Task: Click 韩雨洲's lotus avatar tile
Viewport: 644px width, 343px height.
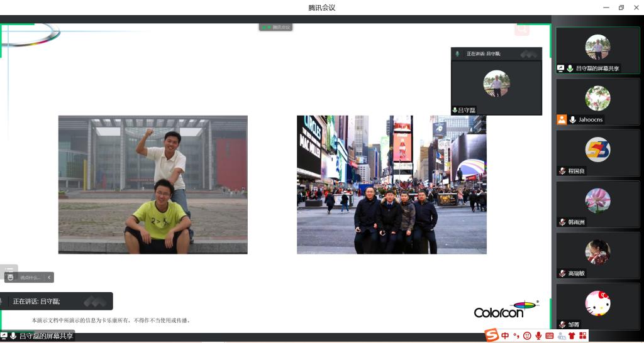Action: tap(597, 204)
